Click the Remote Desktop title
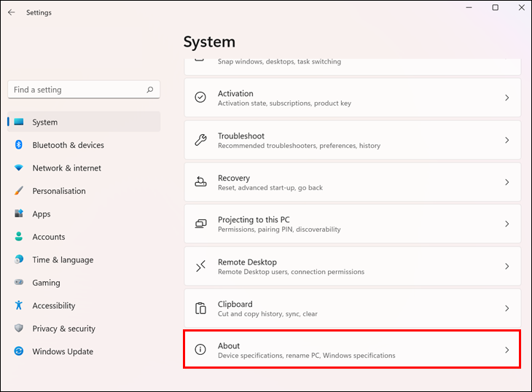The height and width of the screenshot is (392, 532). (247, 262)
